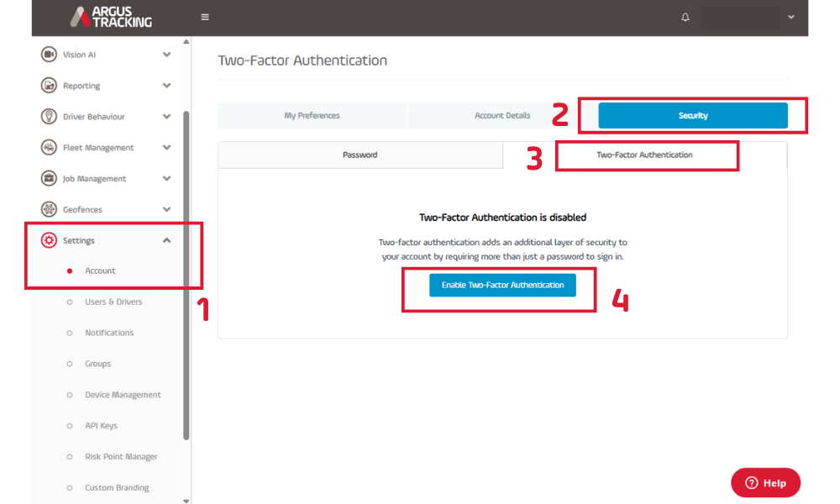Screen dimensions: 840x504
Task: Click the Job Management briefcase icon
Action: 49,178
